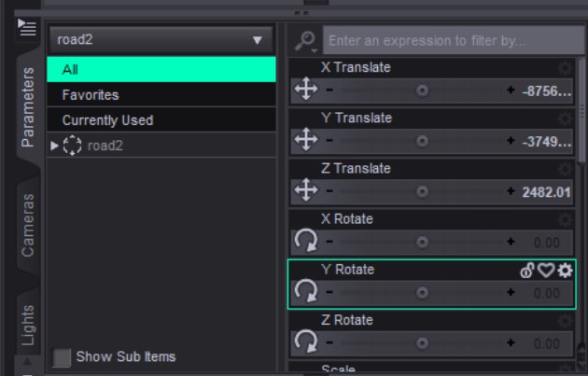Click the X Translate move icon
588x376 pixels.
(x=306, y=90)
